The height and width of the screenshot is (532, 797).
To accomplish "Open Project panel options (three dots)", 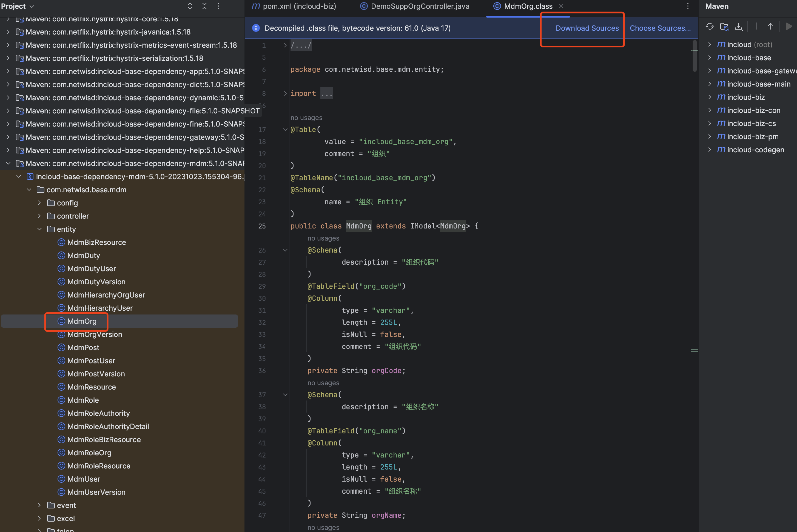I will click(219, 6).
